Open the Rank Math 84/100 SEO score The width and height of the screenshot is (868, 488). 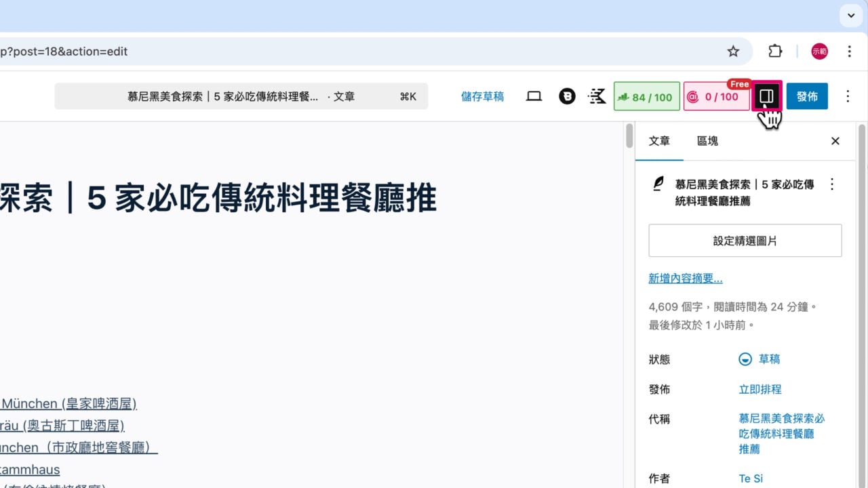pyautogui.click(x=646, y=96)
